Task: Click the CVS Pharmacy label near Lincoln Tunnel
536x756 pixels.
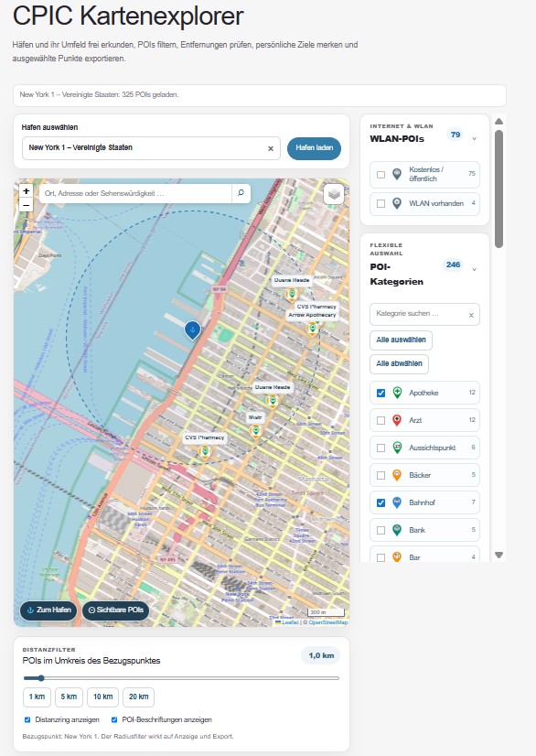Action: (205, 437)
